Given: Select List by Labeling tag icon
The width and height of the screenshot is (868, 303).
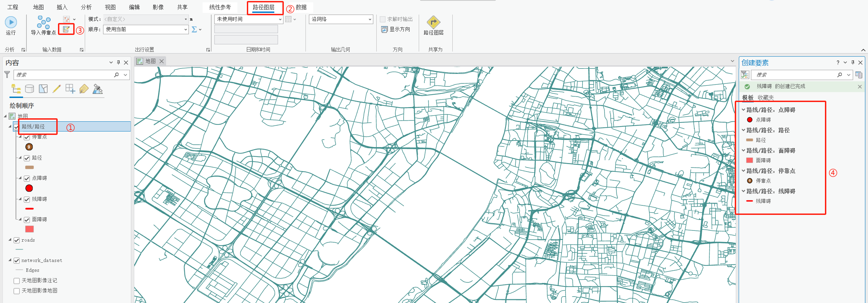Looking at the screenshot, I should point(84,89).
